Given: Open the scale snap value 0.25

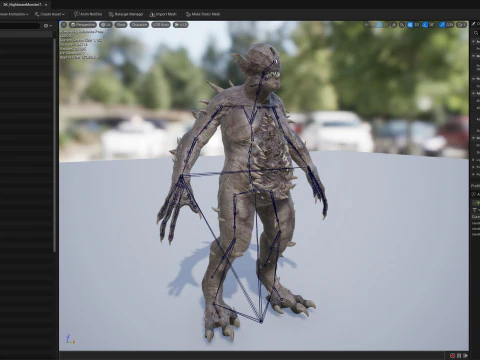Looking at the screenshot, I should pos(450,25).
